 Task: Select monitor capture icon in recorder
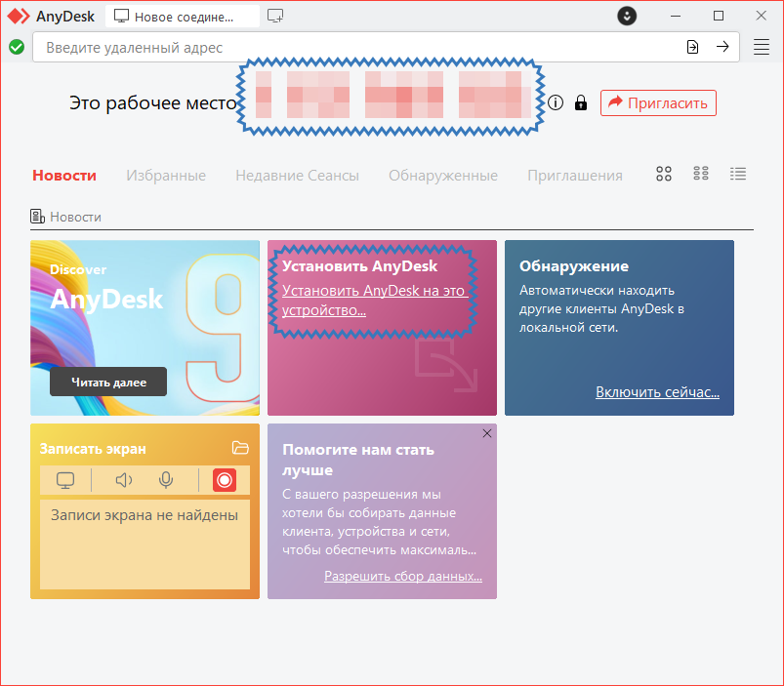pos(65,480)
